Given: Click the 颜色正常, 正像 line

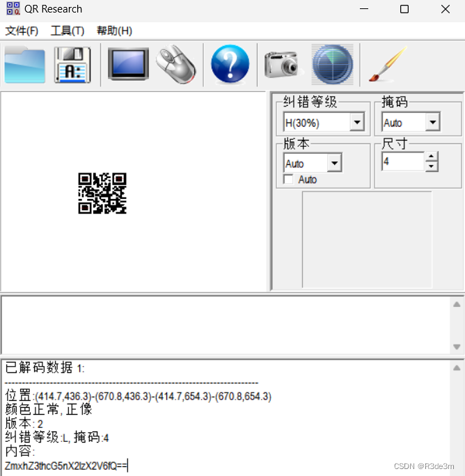Looking at the screenshot, I should click(x=49, y=409).
